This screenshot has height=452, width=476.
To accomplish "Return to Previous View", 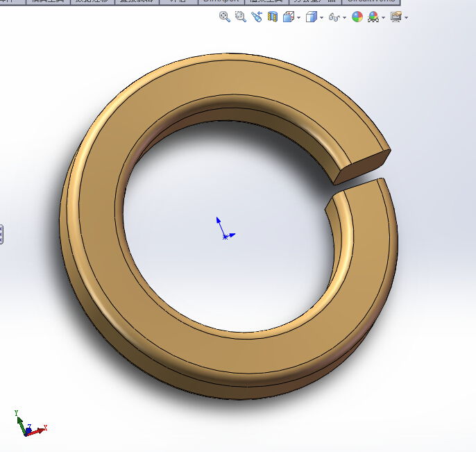I will pyautogui.click(x=257, y=17).
